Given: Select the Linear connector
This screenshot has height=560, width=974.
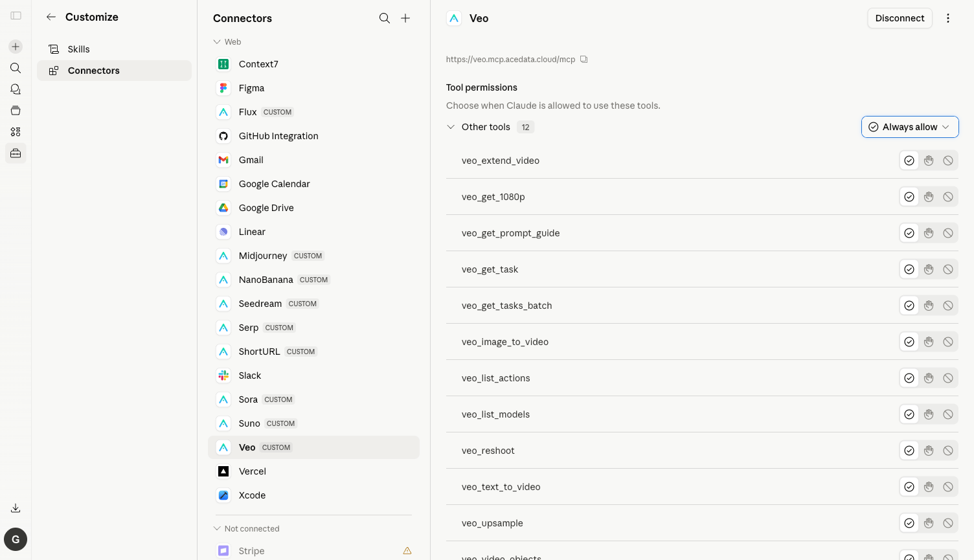Looking at the screenshot, I should pyautogui.click(x=313, y=232).
